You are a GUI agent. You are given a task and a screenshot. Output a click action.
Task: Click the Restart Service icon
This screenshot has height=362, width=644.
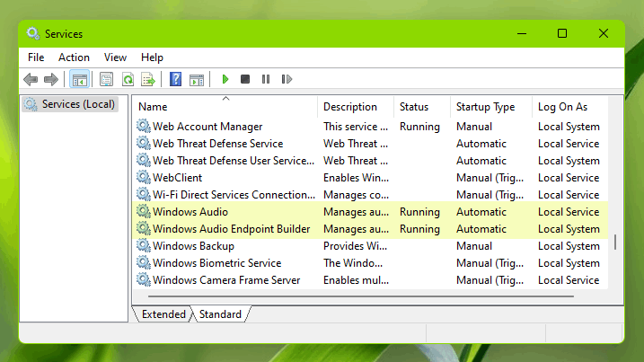click(x=287, y=79)
